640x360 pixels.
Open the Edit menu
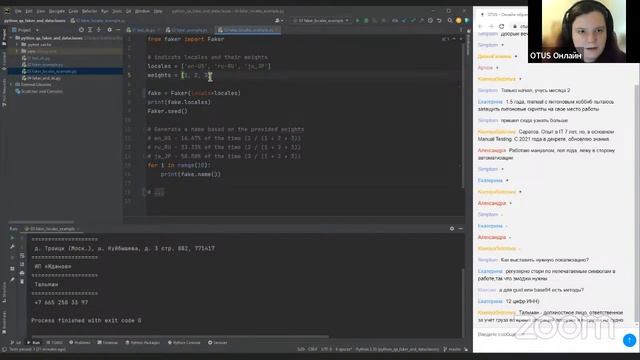pos(29,11)
